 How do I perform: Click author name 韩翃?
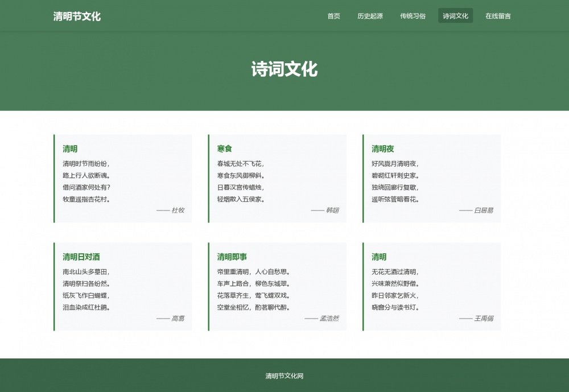tap(332, 211)
